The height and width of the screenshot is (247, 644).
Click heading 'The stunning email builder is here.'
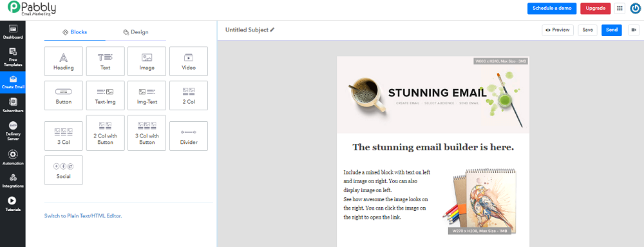433,147
